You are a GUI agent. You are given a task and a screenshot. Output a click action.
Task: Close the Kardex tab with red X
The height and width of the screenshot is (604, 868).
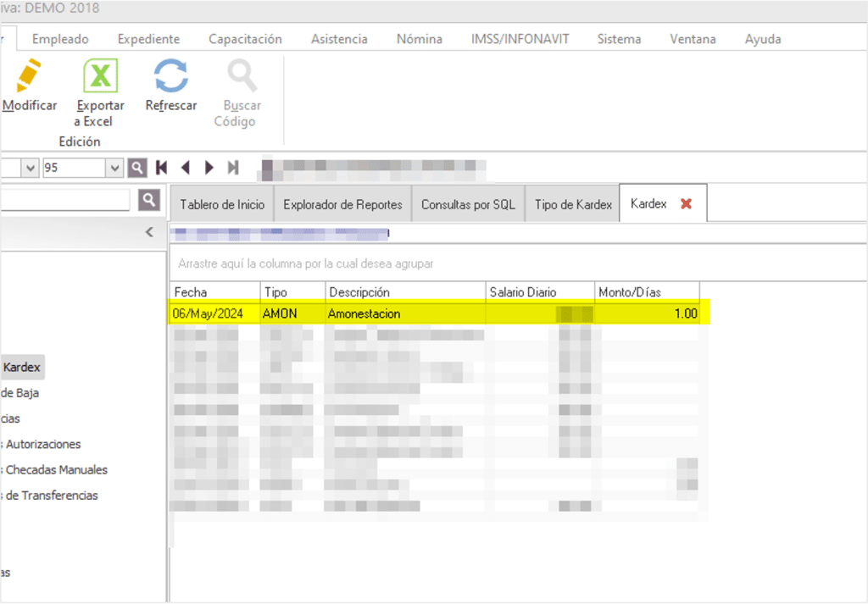tap(687, 204)
